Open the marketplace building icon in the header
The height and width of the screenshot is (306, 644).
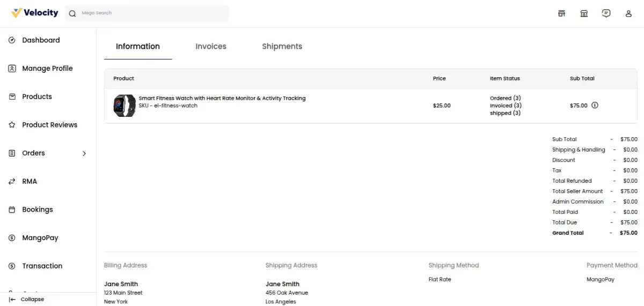tap(584, 13)
